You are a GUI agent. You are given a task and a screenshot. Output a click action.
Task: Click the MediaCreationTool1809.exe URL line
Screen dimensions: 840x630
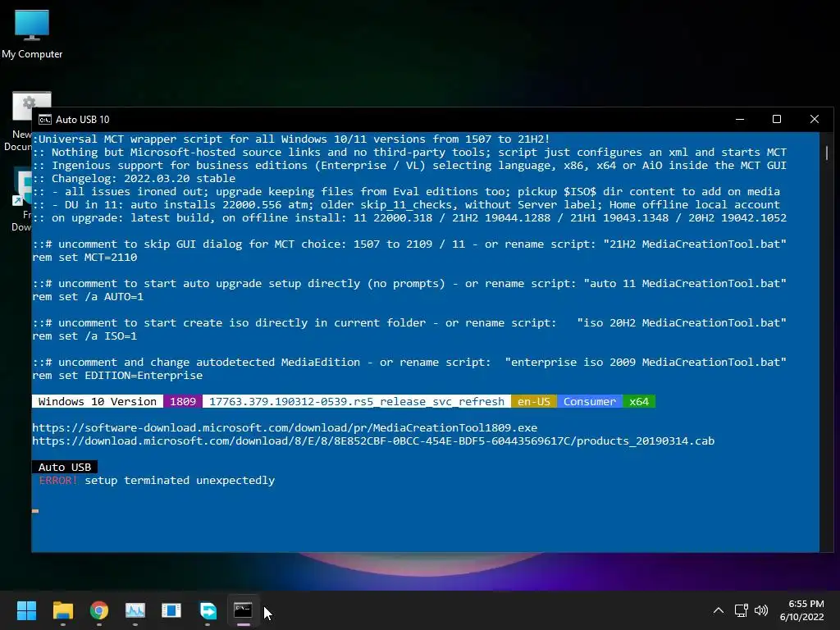pos(285,427)
